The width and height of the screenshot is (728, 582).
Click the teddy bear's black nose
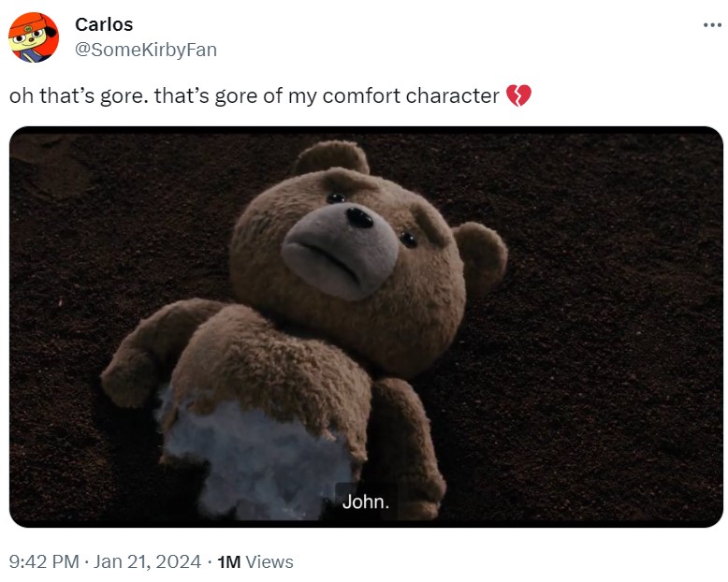pos(359,218)
